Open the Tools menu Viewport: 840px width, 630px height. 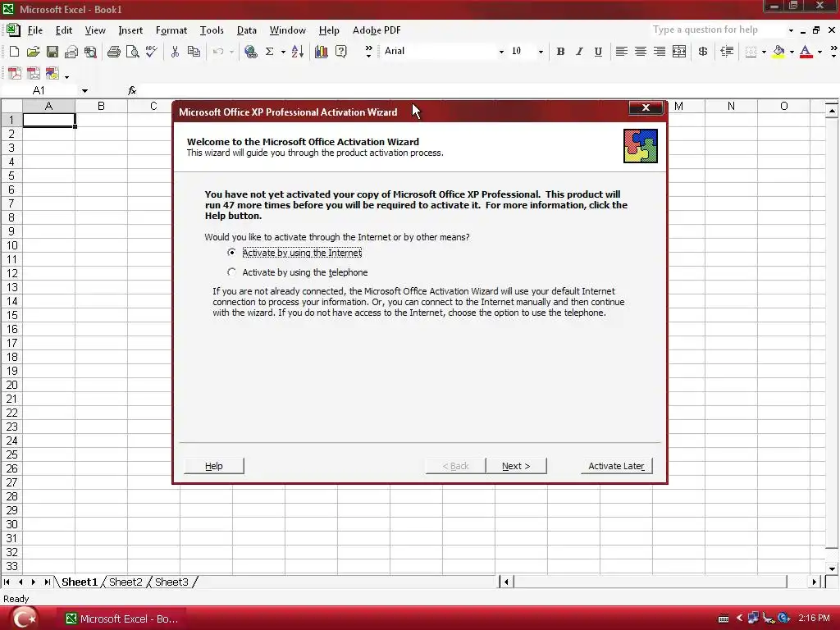[x=212, y=30]
